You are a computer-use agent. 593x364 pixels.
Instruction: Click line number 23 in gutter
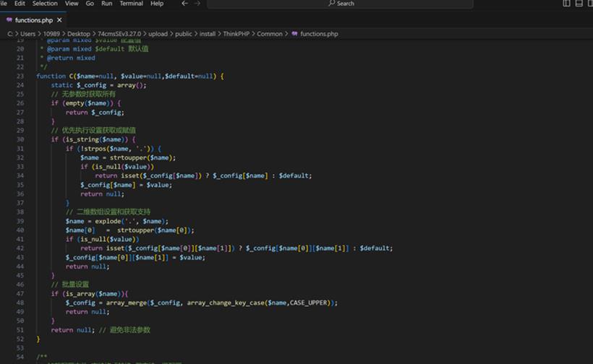[20, 76]
